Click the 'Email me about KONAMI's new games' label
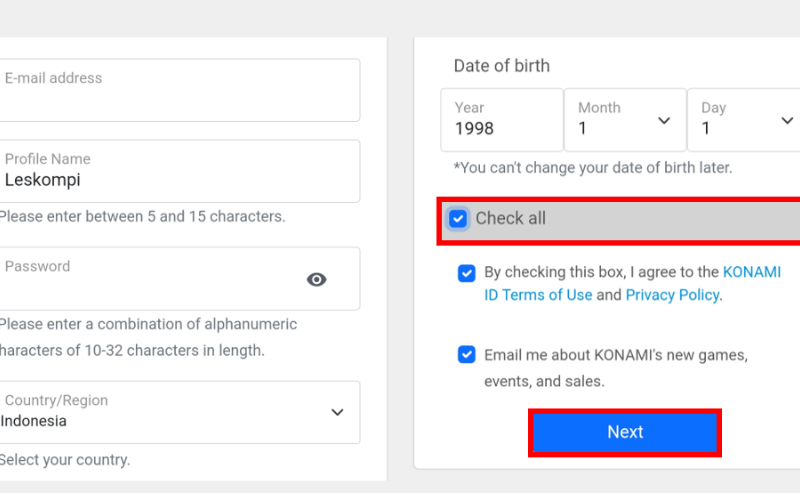 coord(616,368)
